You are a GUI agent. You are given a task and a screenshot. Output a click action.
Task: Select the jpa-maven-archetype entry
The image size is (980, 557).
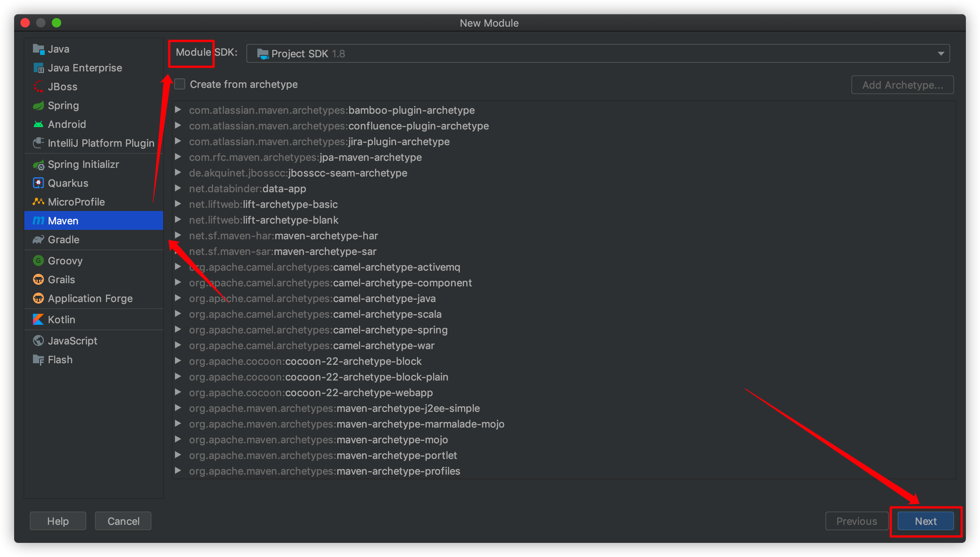tap(305, 157)
